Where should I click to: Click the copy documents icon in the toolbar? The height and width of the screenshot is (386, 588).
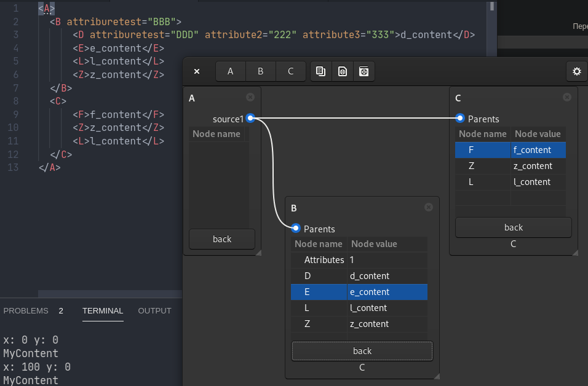click(x=320, y=71)
